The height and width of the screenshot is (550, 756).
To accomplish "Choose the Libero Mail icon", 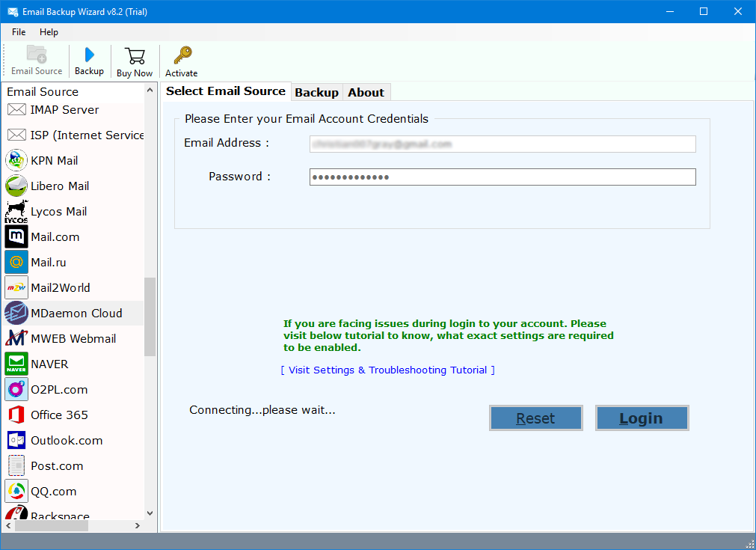I will [16, 186].
